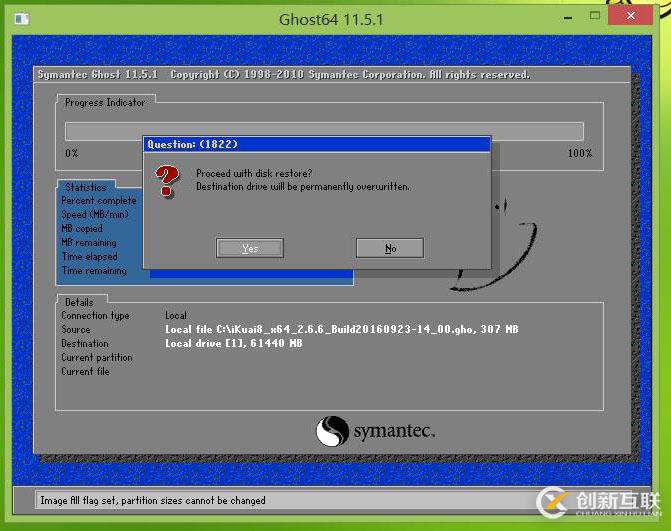Screen dimensions: 671x531
Task: Click the 'MB copied' statistic label
Action: pyautogui.click(x=82, y=228)
